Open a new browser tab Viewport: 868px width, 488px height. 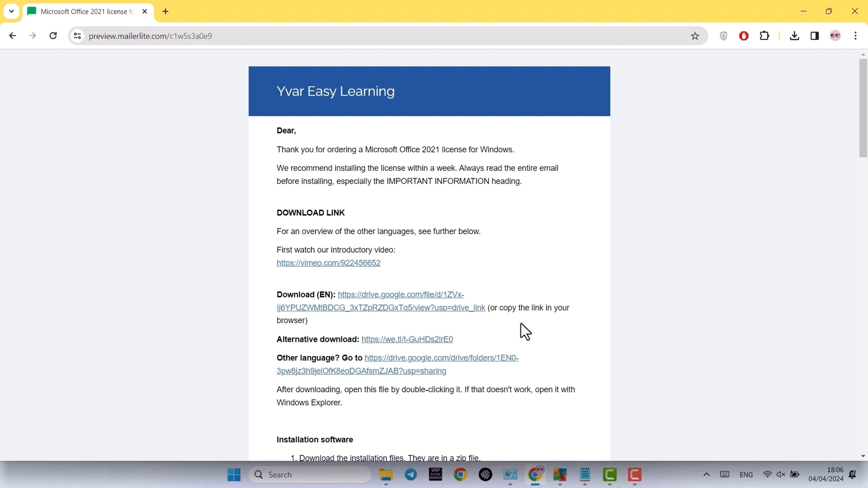click(165, 12)
